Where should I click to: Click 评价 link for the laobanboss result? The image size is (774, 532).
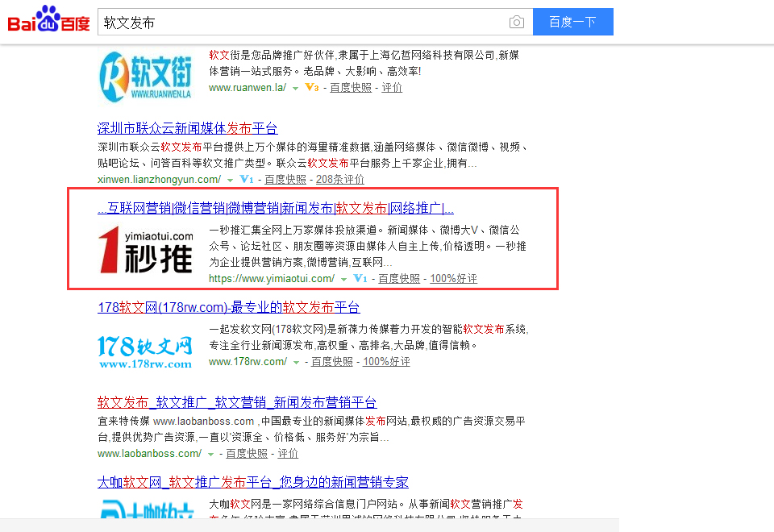[x=288, y=454]
